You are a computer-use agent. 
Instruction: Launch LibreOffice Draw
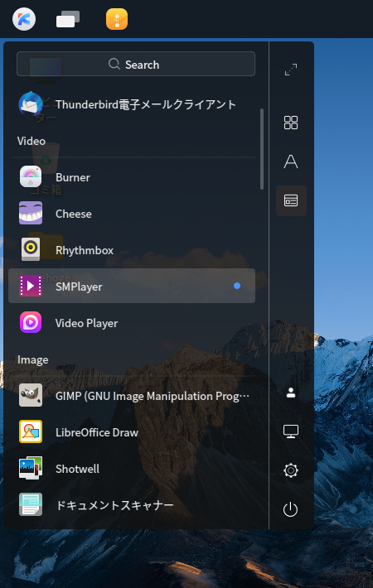click(x=132, y=431)
